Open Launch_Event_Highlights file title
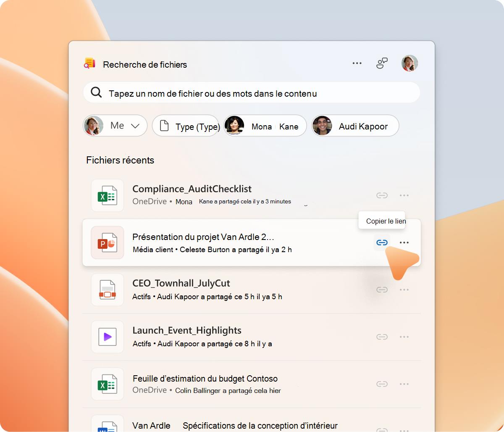The height and width of the screenshot is (432, 504). click(x=187, y=330)
